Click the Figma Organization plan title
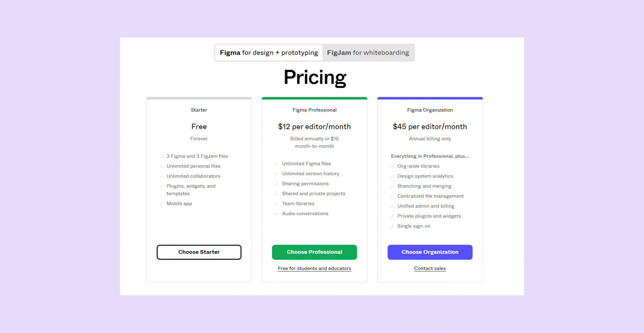The width and height of the screenshot is (644, 333). [x=430, y=110]
